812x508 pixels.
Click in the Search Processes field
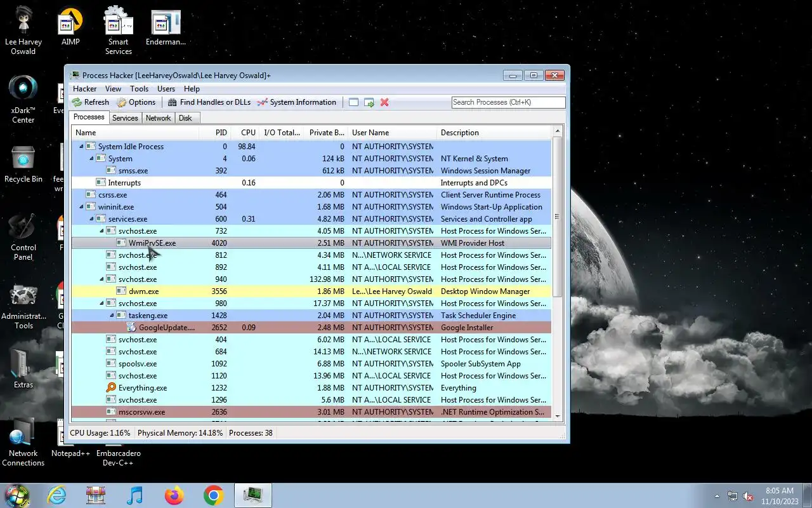pos(508,102)
